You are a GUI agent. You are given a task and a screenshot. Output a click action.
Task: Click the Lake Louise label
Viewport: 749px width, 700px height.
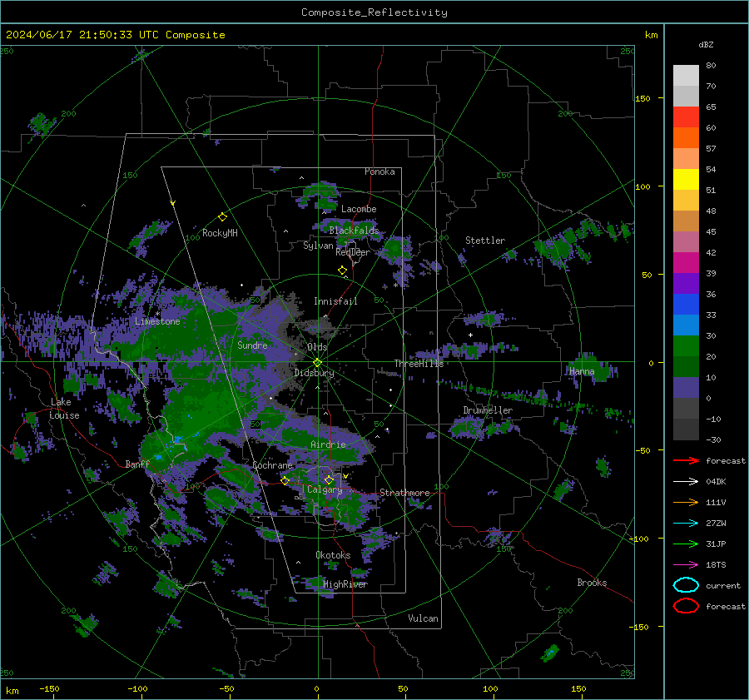coord(64,409)
